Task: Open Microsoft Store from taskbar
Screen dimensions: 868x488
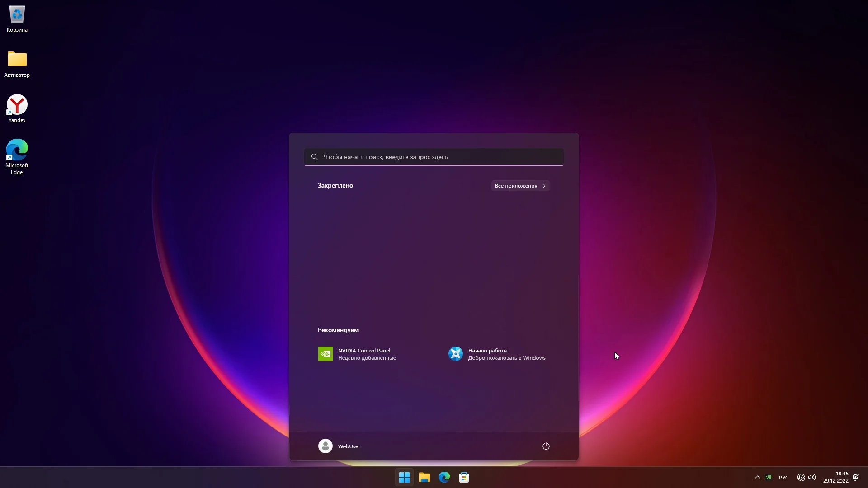Action: coord(464,477)
